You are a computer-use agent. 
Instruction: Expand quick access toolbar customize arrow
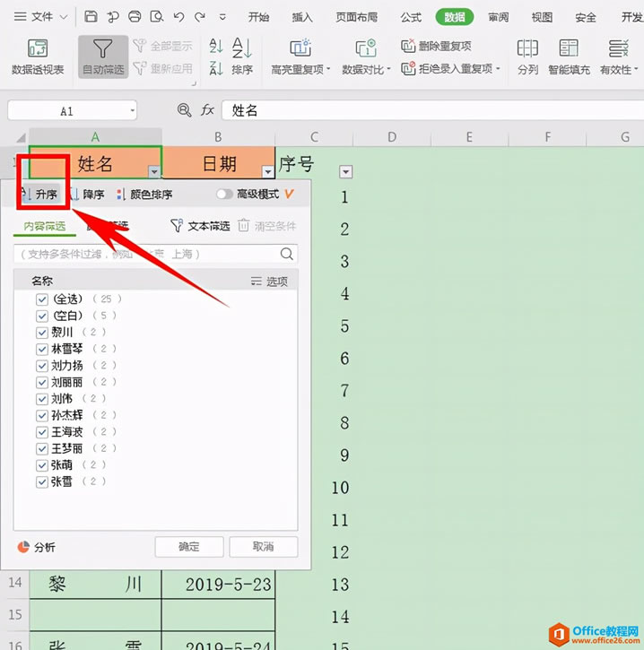pyautogui.click(x=222, y=17)
